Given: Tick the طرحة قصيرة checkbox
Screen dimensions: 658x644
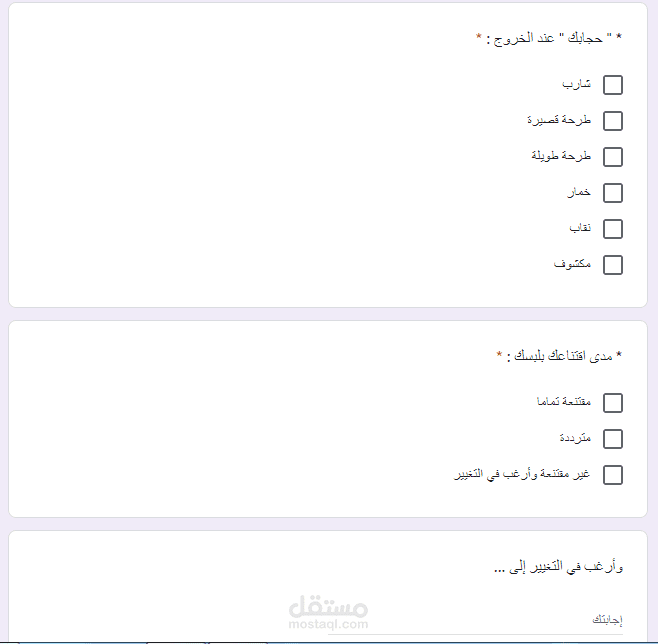Looking at the screenshot, I should tap(613, 121).
